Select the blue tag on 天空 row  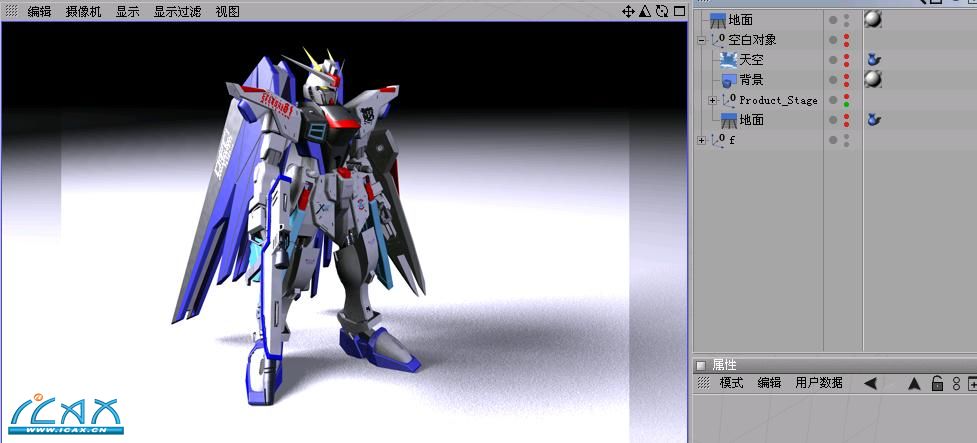tap(874, 60)
